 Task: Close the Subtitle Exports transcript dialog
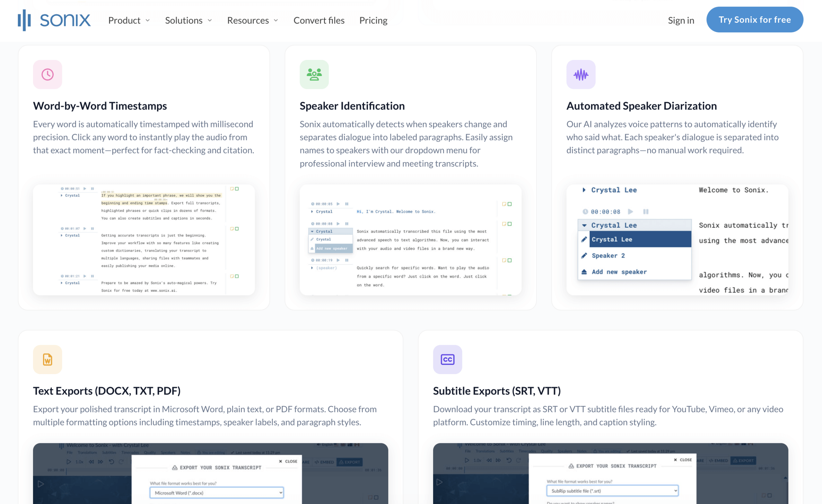coord(683,460)
